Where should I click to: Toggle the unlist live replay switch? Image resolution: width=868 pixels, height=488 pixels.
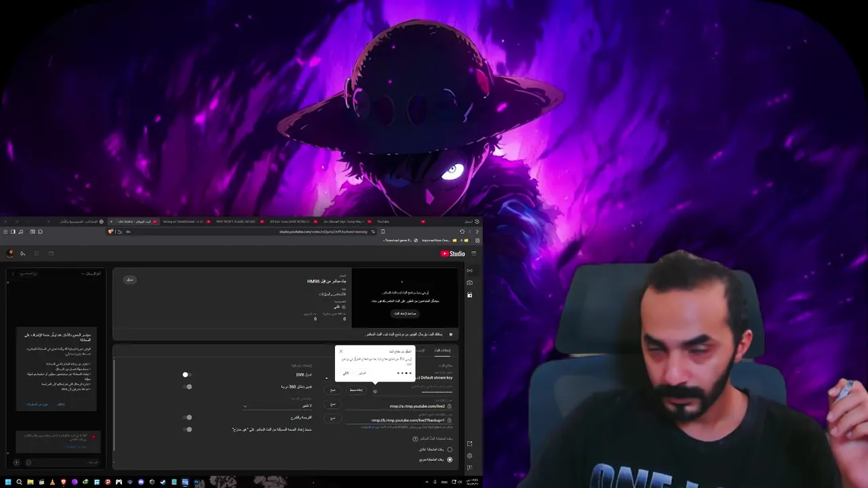tap(187, 429)
